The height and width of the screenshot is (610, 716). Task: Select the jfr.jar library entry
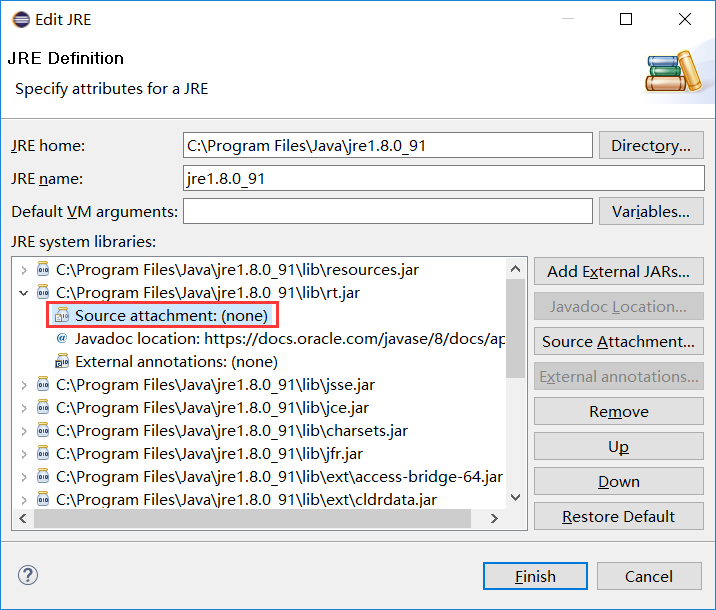(208, 454)
